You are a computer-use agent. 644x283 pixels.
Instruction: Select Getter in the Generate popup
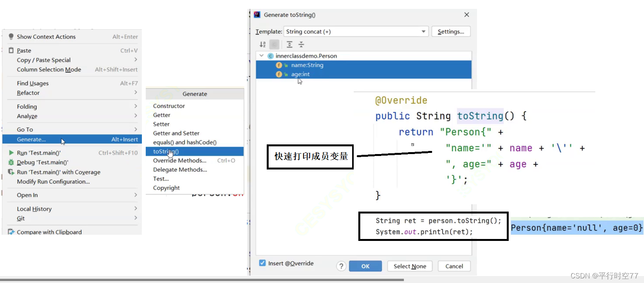pyautogui.click(x=194, y=115)
